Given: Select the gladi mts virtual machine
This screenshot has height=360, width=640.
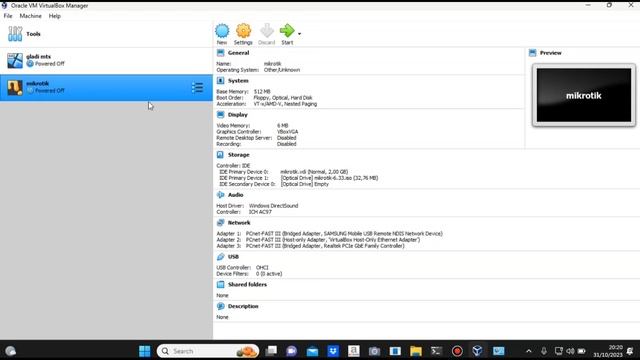Looking at the screenshot, I should click(106, 60).
